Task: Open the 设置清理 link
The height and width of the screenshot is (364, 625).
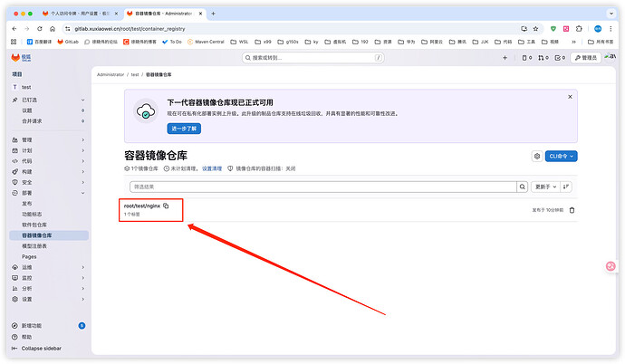Action: pos(211,168)
